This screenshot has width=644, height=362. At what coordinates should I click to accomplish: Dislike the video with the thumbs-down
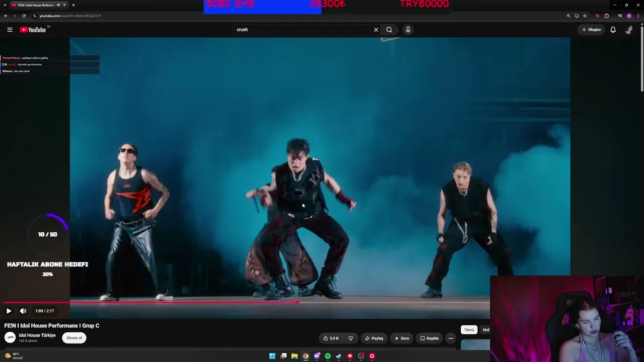click(351, 338)
